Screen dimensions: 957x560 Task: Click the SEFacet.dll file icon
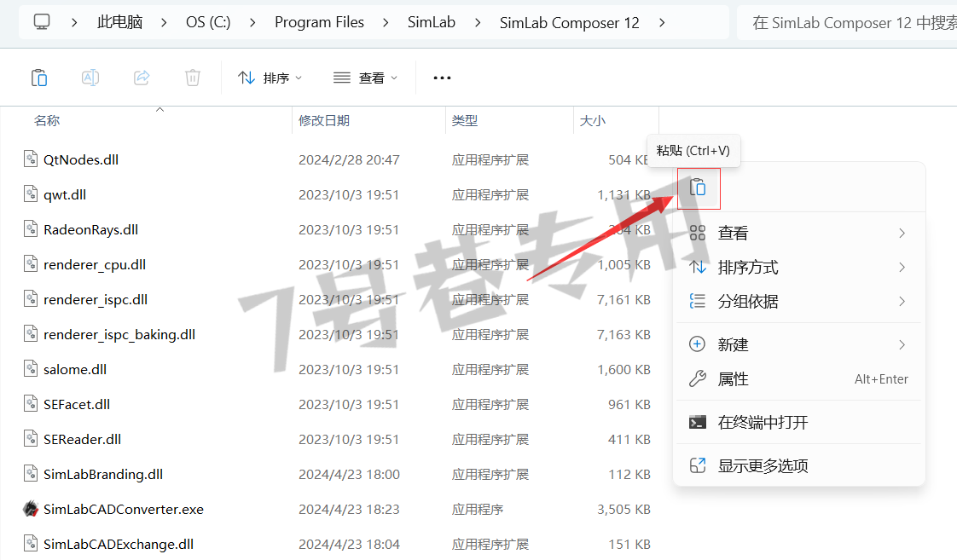pos(31,404)
